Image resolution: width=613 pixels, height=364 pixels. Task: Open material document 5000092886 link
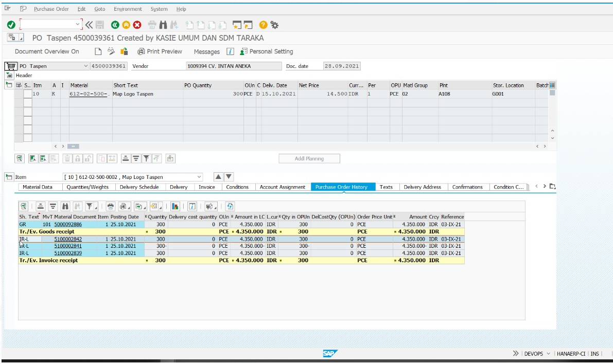coord(68,225)
